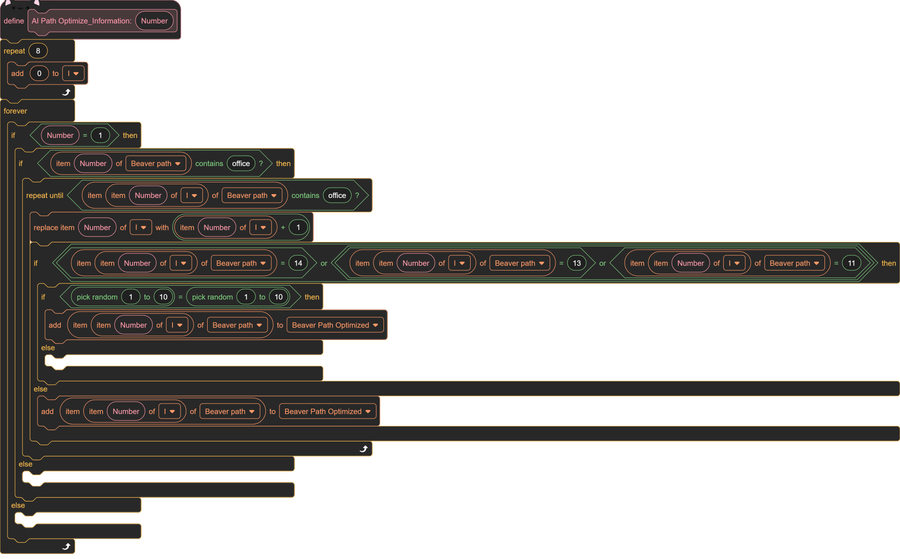Viewport: 900px width, 559px height.
Task: Open Beaver path dropdown in the '= 11' condition
Action: pyautogui.click(x=794, y=263)
